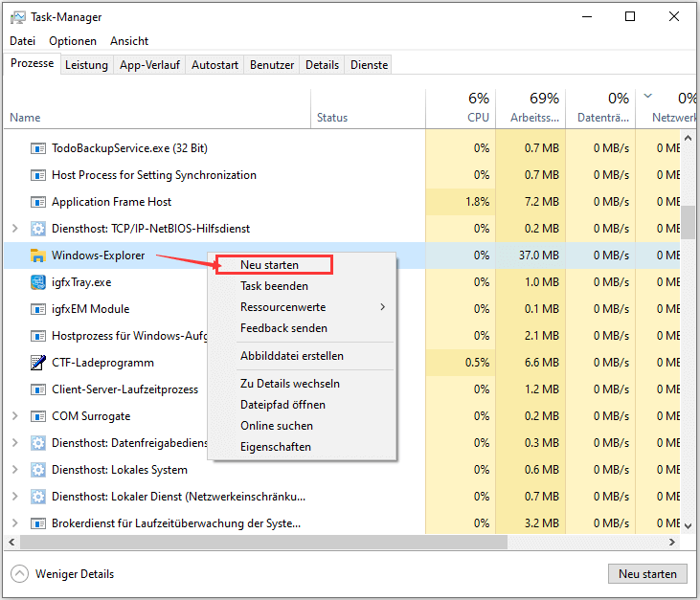Click the Diensthost: Lokales System gear icon
The height and width of the screenshot is (600, 700).
(38, 470)
